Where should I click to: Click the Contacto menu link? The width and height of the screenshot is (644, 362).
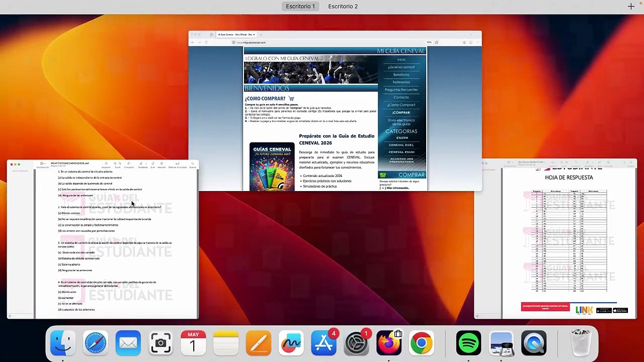[x=401, y=97]
